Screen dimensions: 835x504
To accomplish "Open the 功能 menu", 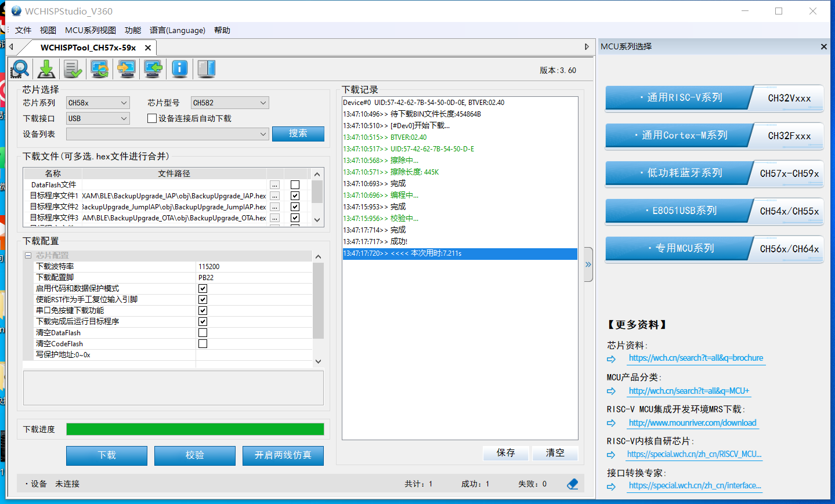I will pos(133,30).
